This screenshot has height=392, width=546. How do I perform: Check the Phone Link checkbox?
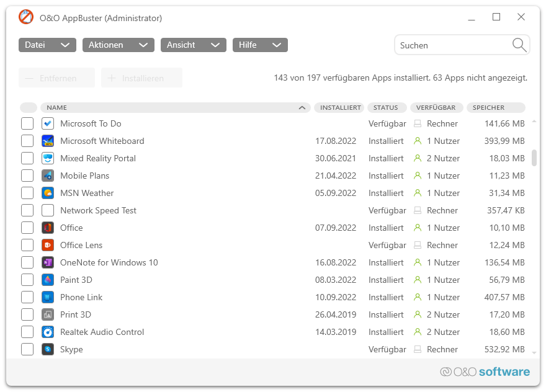27,297
